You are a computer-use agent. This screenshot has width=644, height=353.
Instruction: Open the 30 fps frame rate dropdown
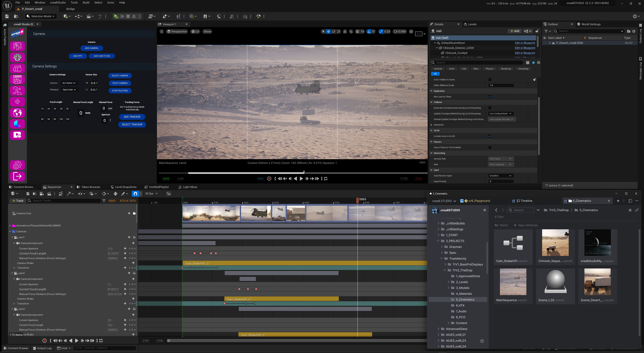point(151,194)
